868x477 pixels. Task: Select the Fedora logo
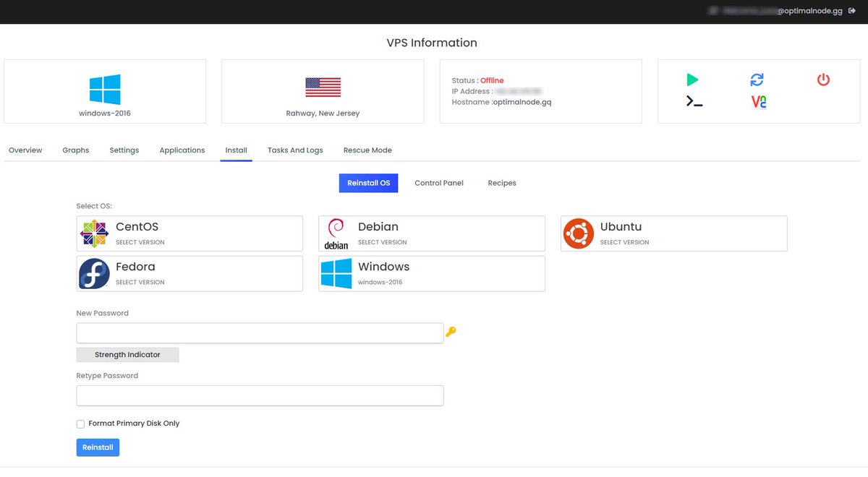(93, 273)
